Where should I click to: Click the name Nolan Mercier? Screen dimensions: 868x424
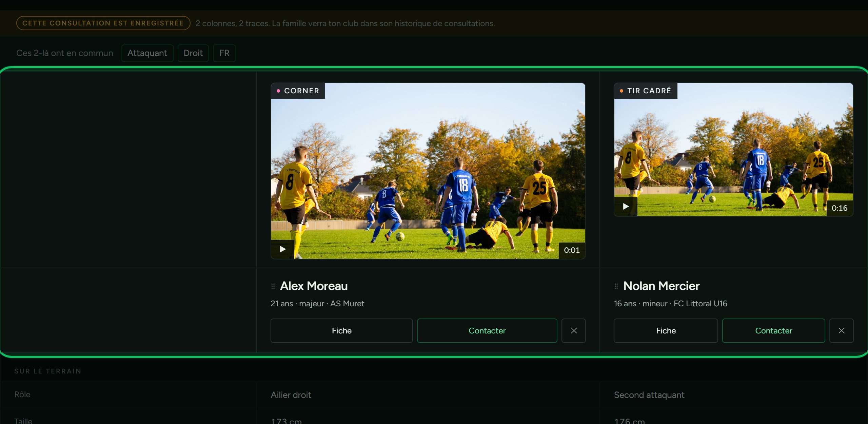[x=661, y=286]
